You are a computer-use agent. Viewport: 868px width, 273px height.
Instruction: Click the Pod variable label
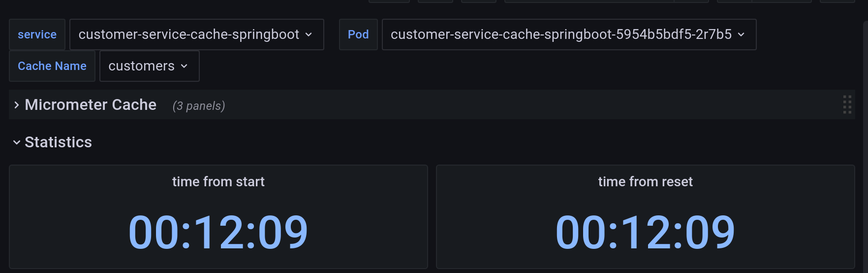(358, 34)
